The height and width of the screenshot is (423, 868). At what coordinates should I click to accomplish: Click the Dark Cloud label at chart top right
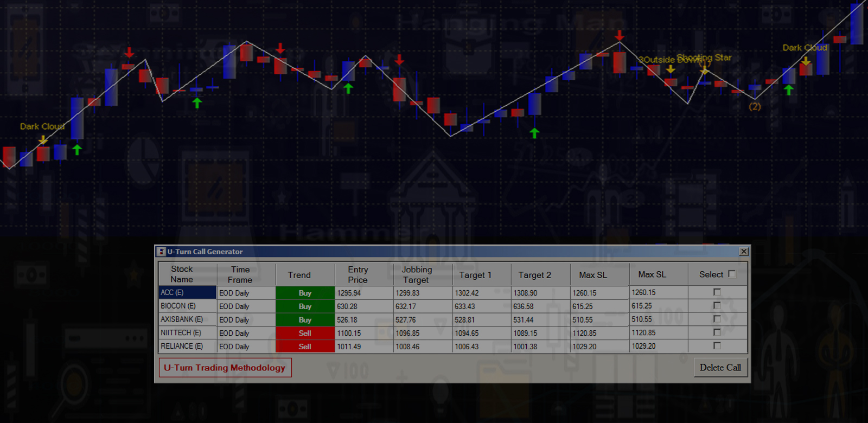(x=805, y=48)
